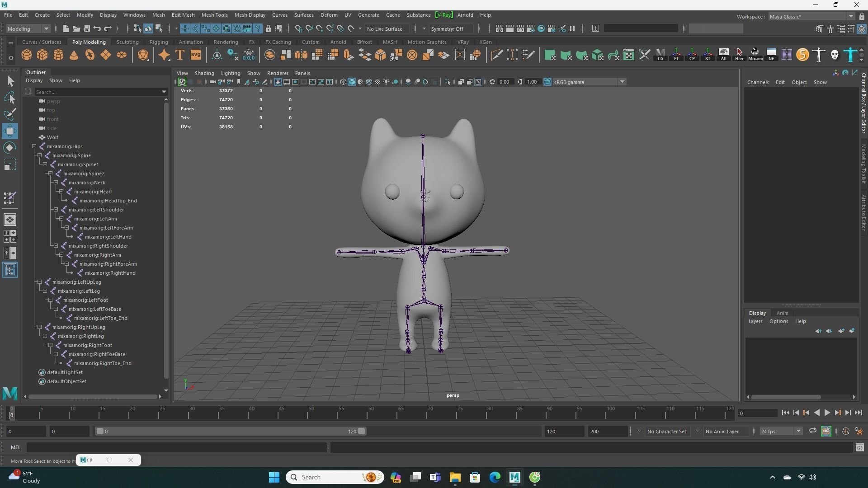
Task: Toggle Auto keyframe button
Action: coord(846,431)
